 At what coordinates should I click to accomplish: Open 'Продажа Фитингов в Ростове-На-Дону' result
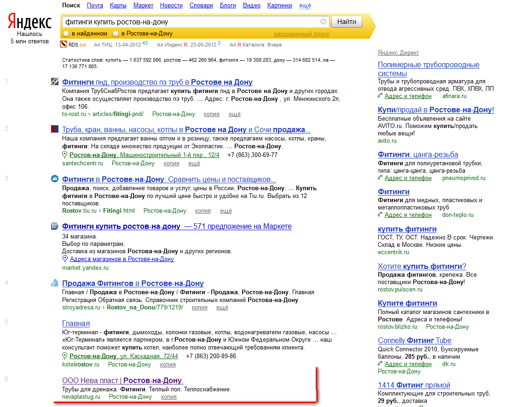pyautogui.click(x=133, y=284)
